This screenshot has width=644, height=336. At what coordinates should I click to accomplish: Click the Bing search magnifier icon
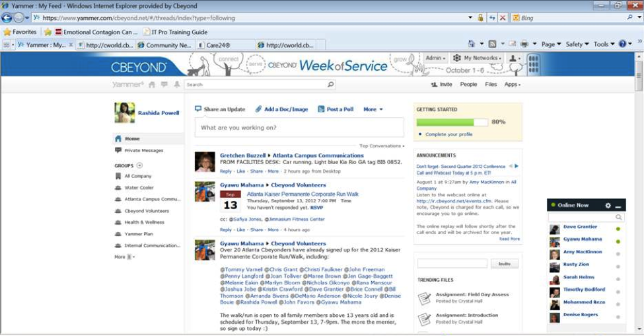click(629, 18)
